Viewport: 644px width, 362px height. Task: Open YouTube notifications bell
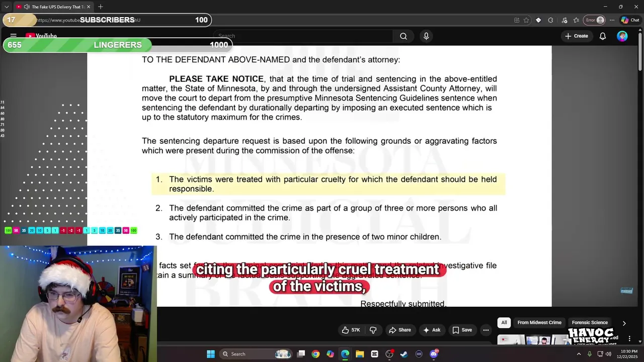click(x=602, y=36)
